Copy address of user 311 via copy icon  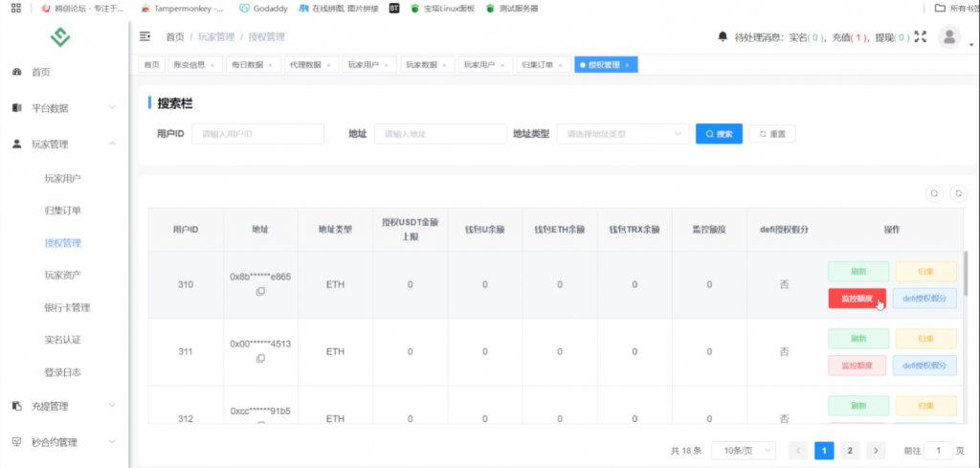point(260,359)
